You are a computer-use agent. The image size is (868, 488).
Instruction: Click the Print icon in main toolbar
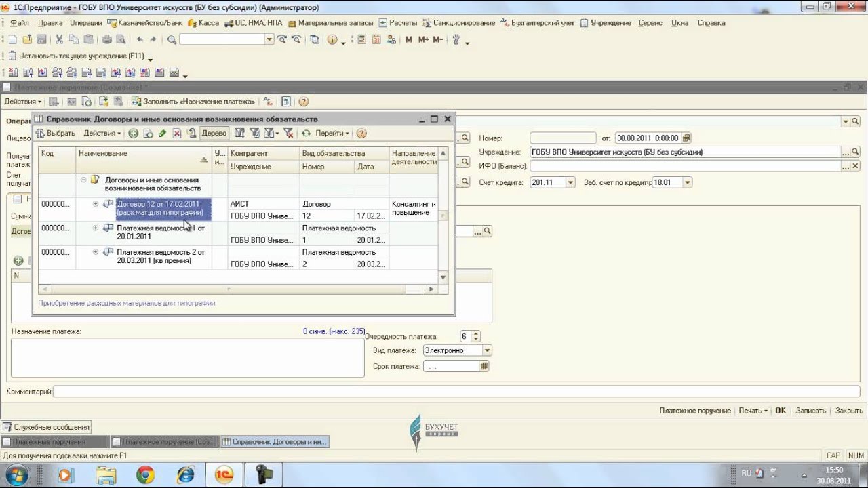106,40
